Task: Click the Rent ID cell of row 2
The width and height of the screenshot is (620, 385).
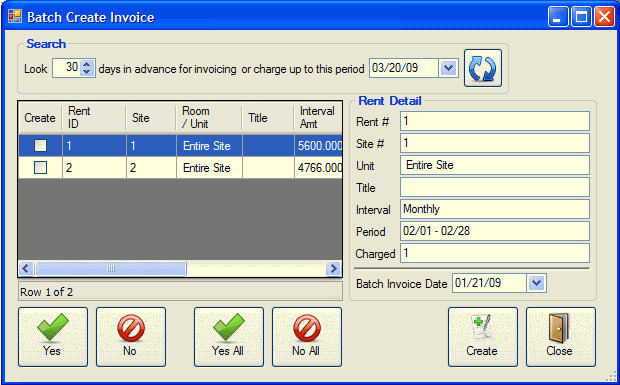Action: click(x=95, y=168)
